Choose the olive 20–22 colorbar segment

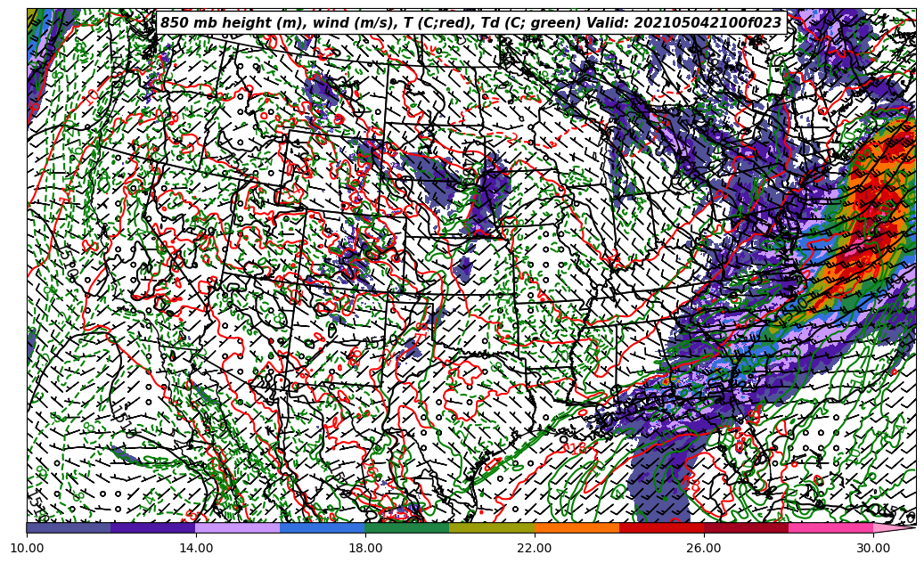coord(492,527)
